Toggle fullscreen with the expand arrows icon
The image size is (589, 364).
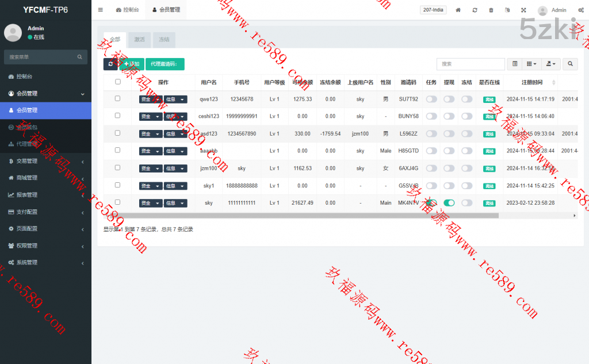(x=523, y=10)
